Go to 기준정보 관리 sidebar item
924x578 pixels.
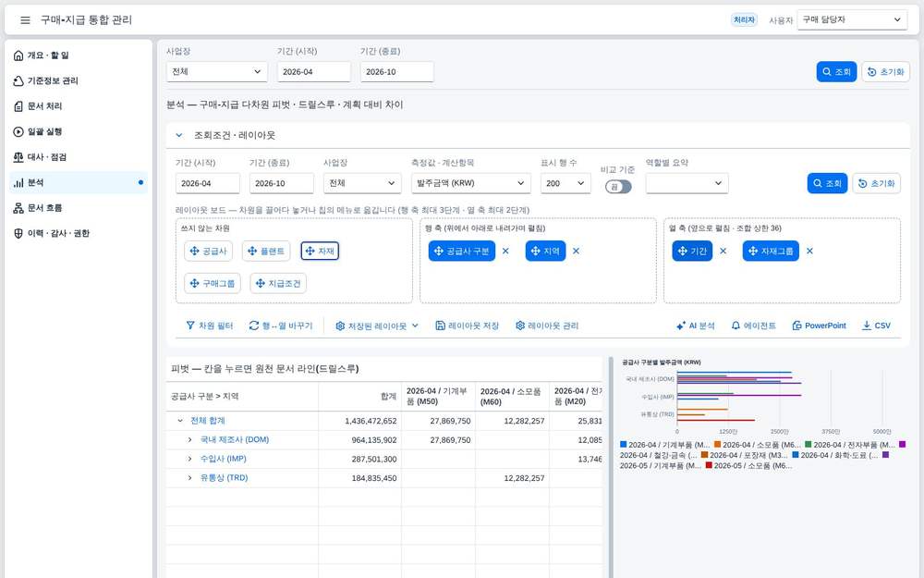pos(79,80)
